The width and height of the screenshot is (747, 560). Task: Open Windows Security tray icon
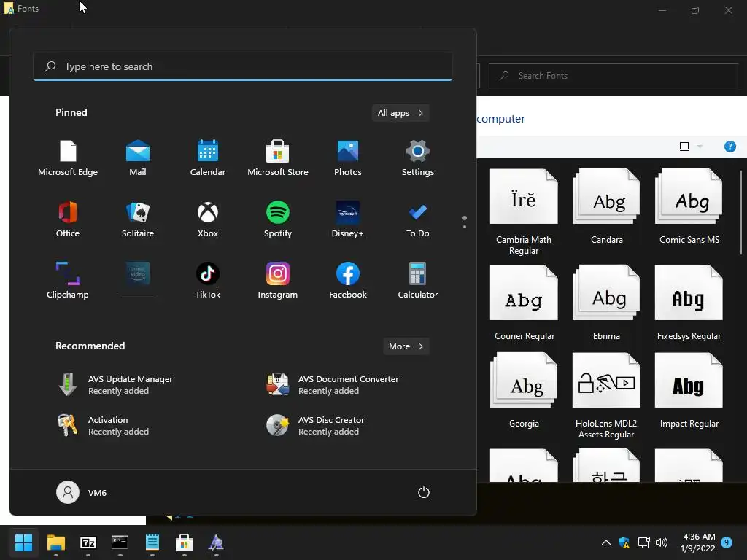click(x=624, y=542)
